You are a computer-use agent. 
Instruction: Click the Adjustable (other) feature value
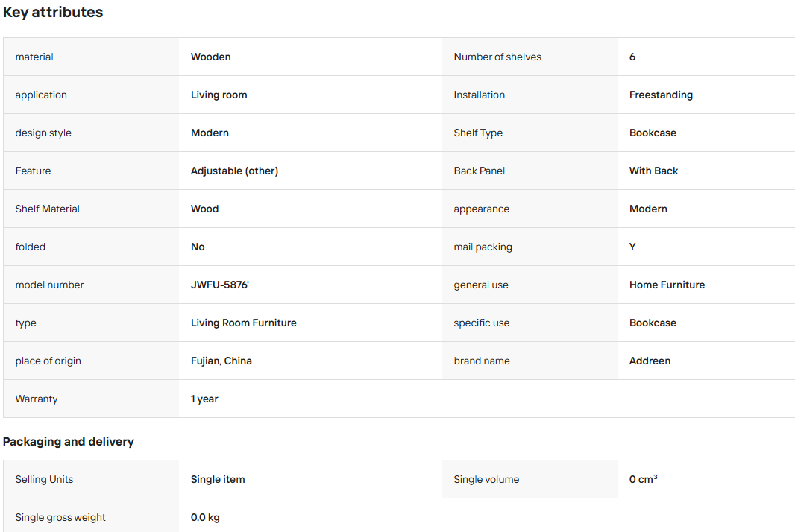pos(234,171)
